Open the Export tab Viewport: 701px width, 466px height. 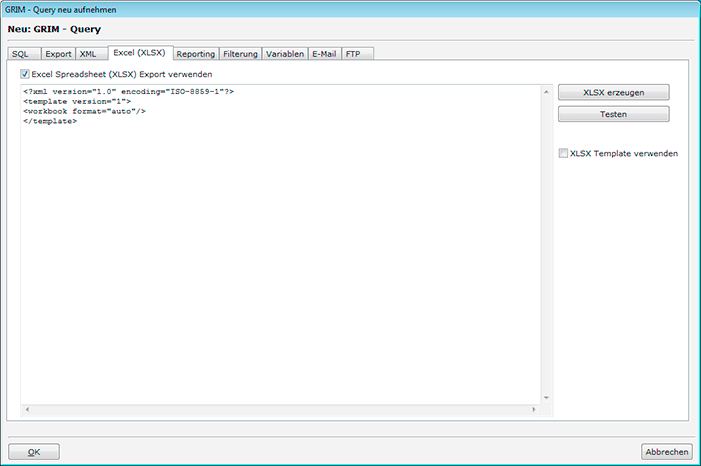click(58, 54)
